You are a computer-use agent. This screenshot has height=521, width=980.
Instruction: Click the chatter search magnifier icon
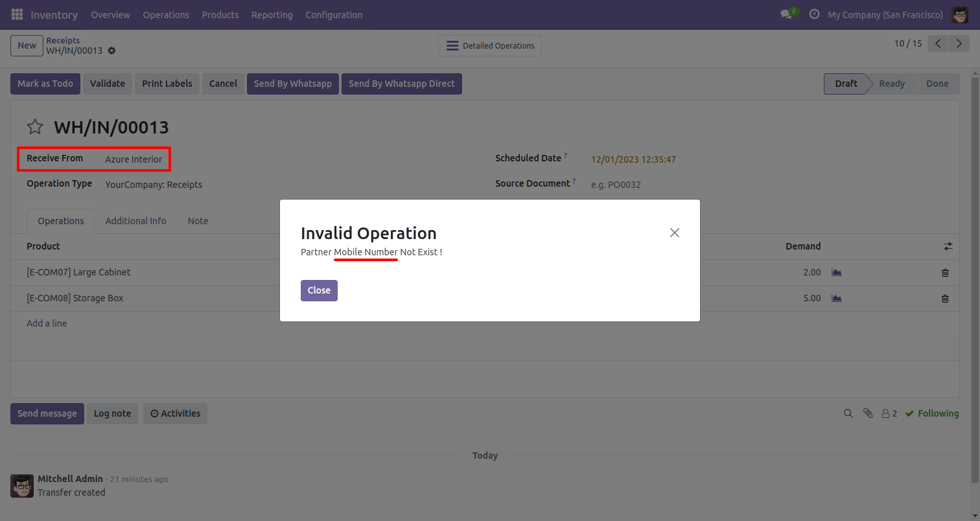[x=848, y=413]
